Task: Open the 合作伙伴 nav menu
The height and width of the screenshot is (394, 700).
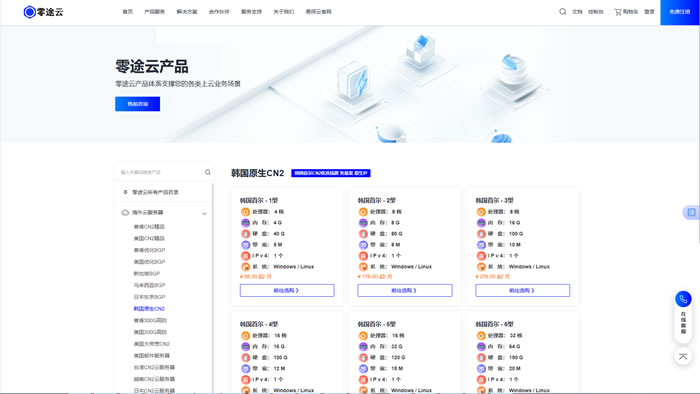Action: pyautogui.click(x=219, y=12)
